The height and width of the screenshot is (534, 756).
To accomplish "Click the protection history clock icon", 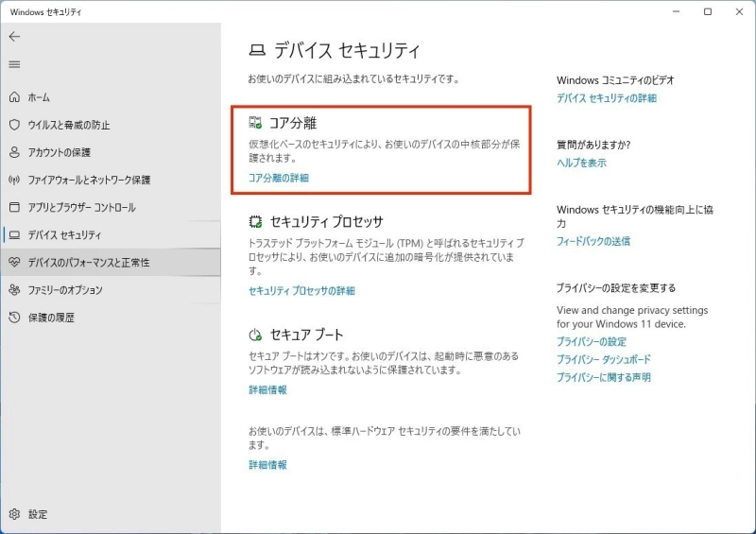I will coord(14,317).
